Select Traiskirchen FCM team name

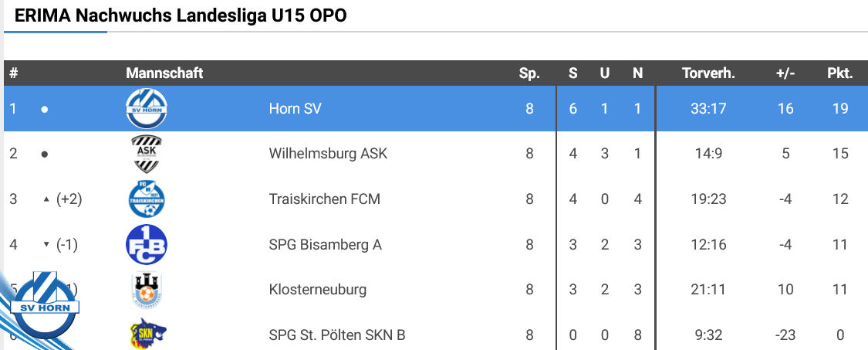tap(324, 199)
